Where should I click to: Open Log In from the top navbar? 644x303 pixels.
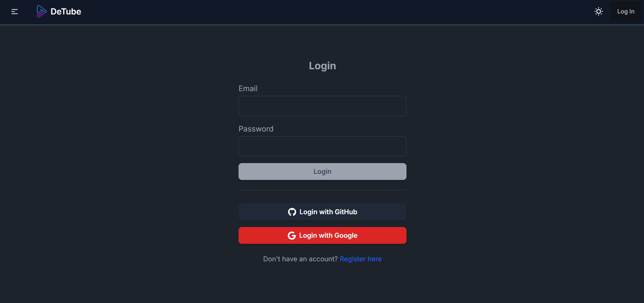[626, 11]
